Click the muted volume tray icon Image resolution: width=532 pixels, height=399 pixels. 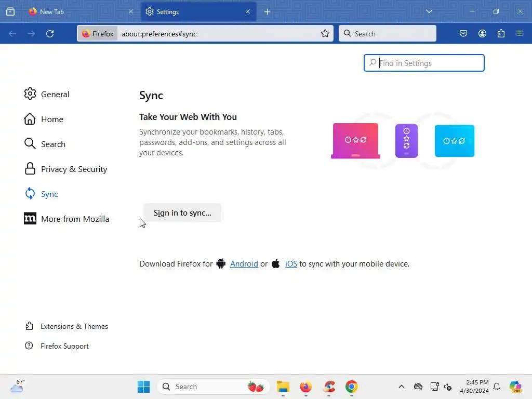click(448, 387)
